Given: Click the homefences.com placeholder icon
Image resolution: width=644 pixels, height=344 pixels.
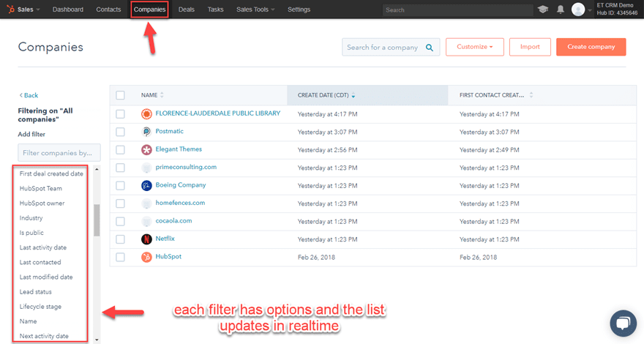Looking at the screenshot, I should tap(146, 203).
